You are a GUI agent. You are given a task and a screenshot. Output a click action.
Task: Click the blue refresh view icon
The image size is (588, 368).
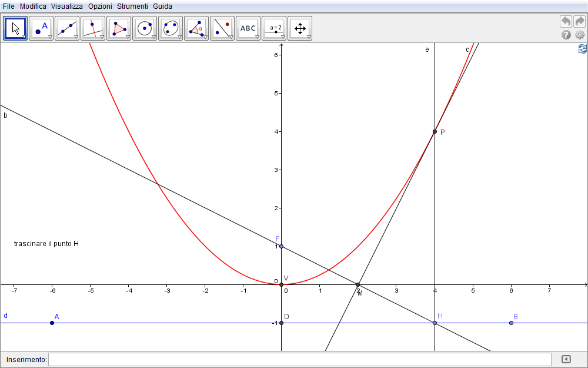click(x=582, y=49)
